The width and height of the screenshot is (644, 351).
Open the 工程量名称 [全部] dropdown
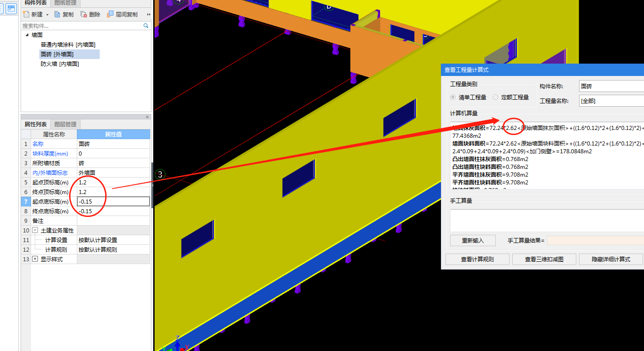(611, 101)
